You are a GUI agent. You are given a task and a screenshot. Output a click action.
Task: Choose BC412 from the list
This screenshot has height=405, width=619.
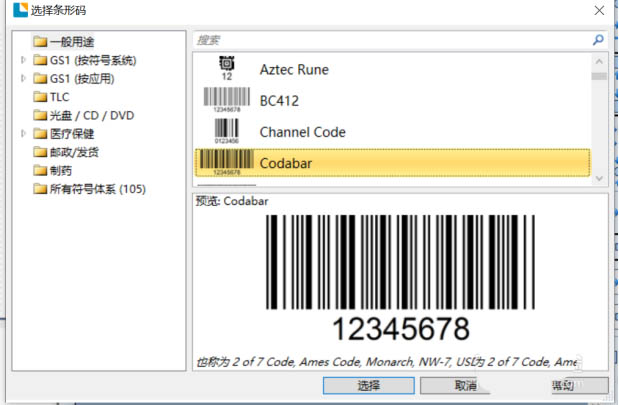[x=393, y=100]
